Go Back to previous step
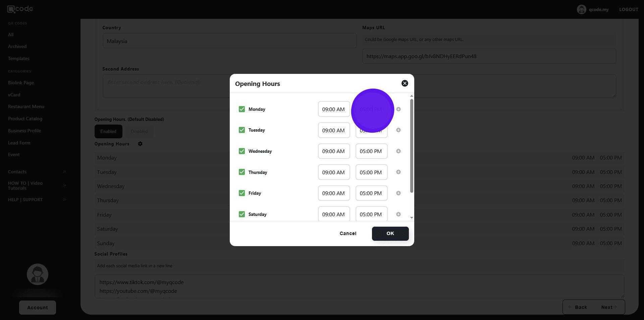644x320 pixels. pyautogui.click(x=578, y=307)
